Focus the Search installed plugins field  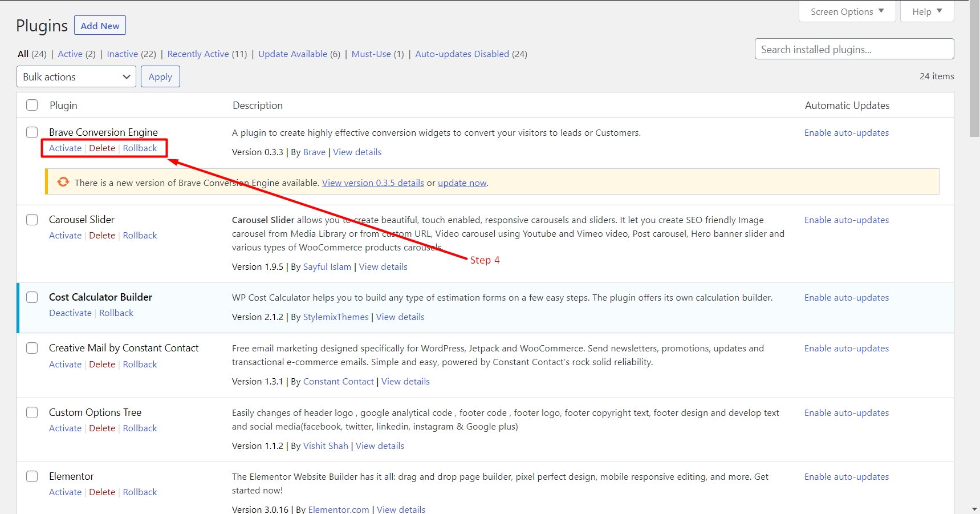click(854, 49)
